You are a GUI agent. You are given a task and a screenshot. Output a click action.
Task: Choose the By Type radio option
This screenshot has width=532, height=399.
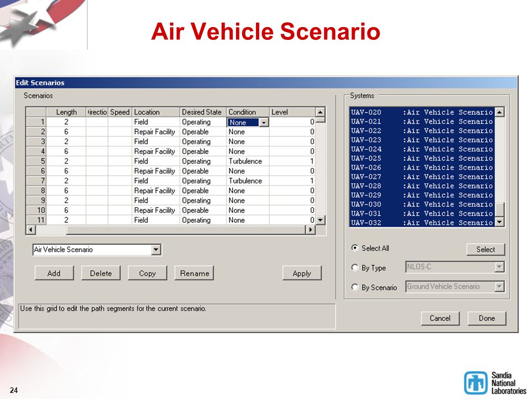[355, 267]
